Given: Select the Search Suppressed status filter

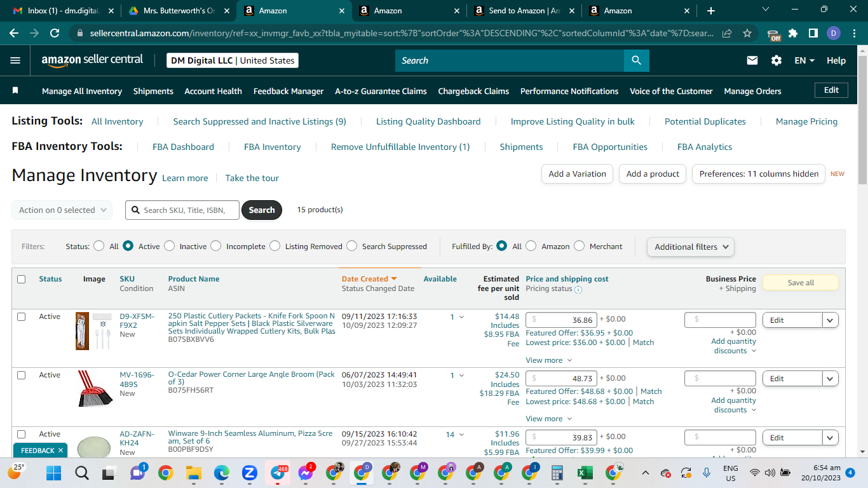Looking at the screenshot, I should 352,246.
